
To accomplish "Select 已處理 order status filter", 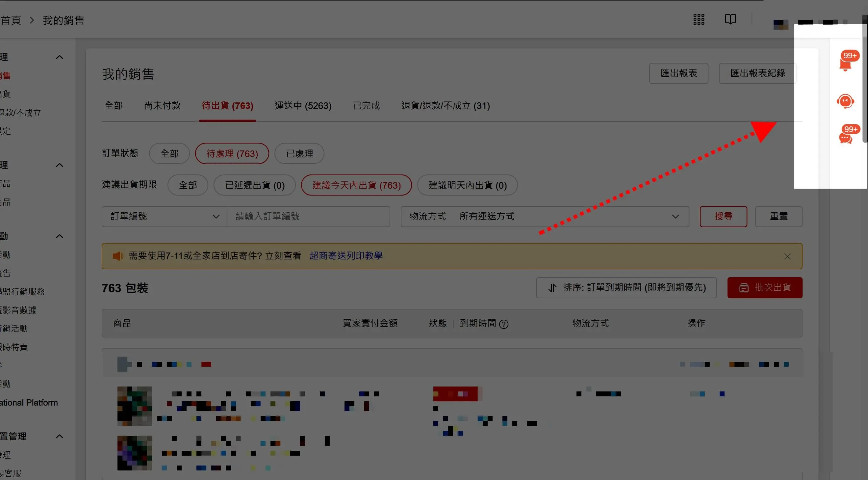I will (299, 154).
